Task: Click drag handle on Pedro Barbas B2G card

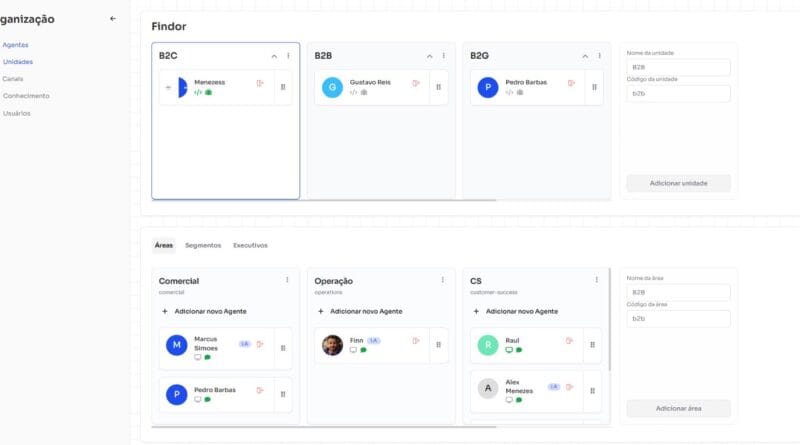Action: pyautogui.click(x=595, y=87)
